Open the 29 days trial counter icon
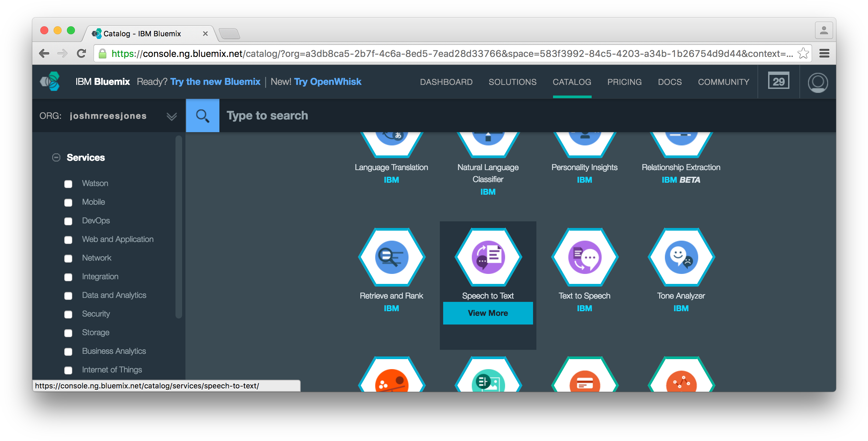Screen dimensions: 868x441 (778, 81)
